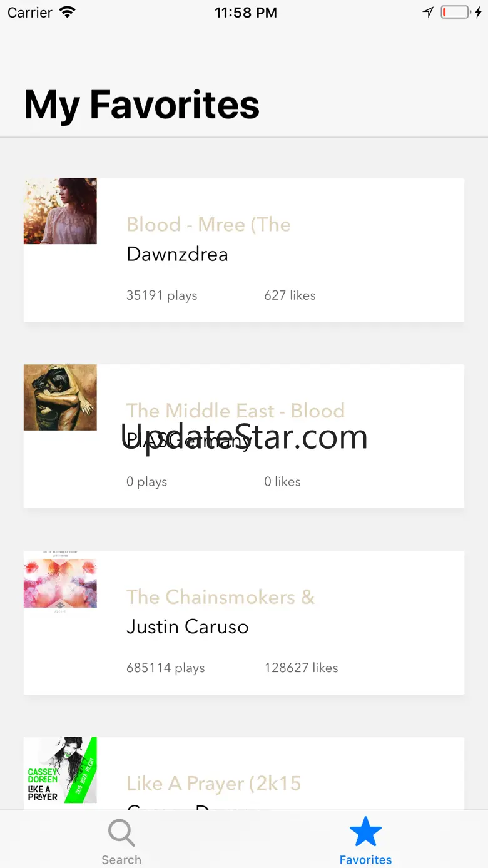488x868 pixels.
Task: Open The Middle East album artwork
Action: click(60, 397)
